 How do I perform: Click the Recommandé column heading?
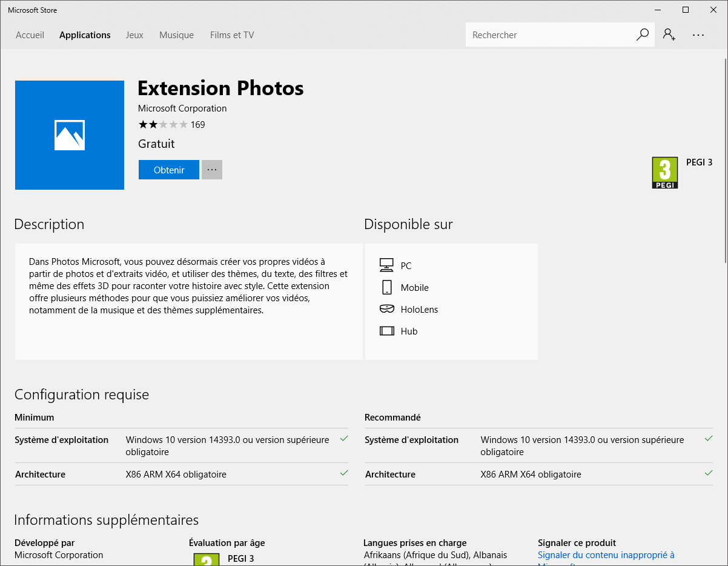pos(392,418)
